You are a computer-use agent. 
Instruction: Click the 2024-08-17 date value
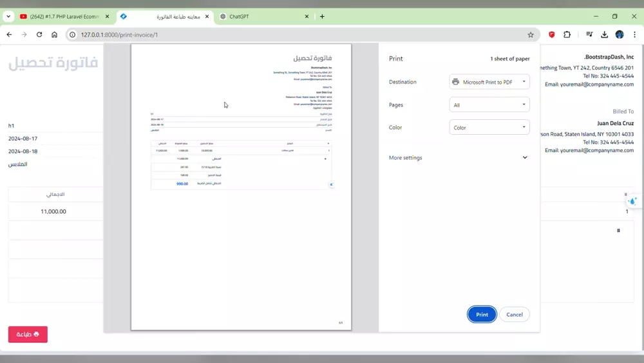tap(23, 139)
